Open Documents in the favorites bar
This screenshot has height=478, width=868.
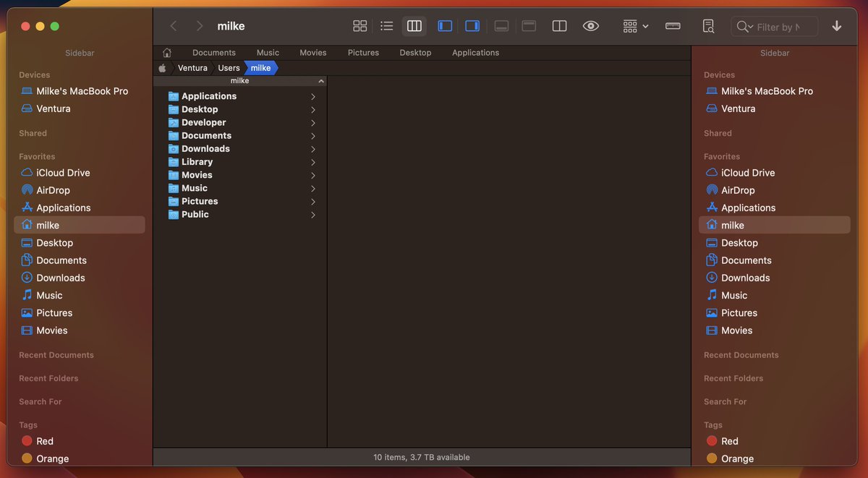[214, 53]
